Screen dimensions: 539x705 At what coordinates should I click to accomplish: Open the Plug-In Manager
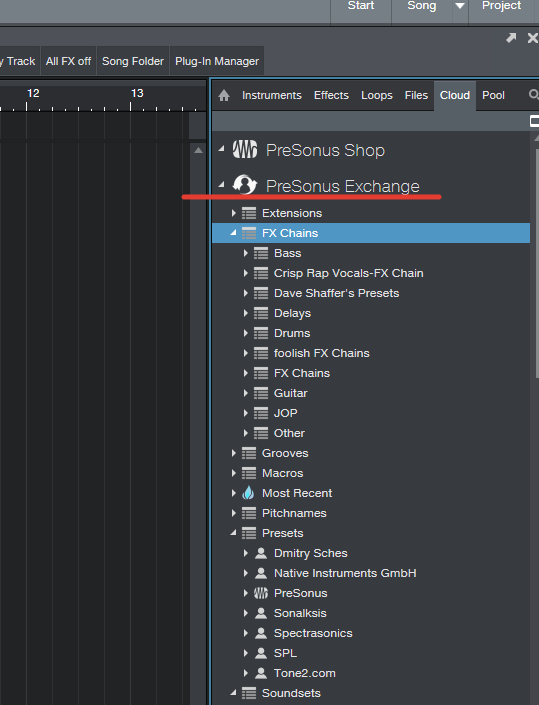217,61
